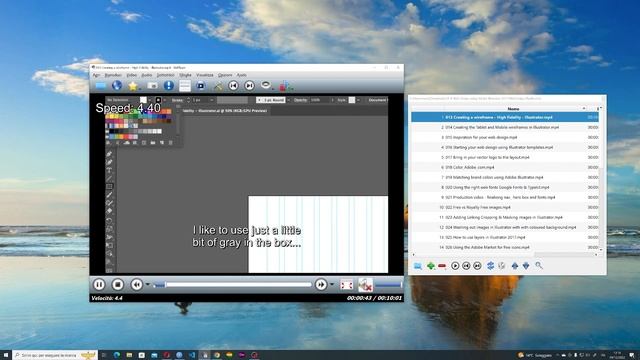Open Favorites via the star toolbar icon
640x360 pixels.
pos(132,86)
